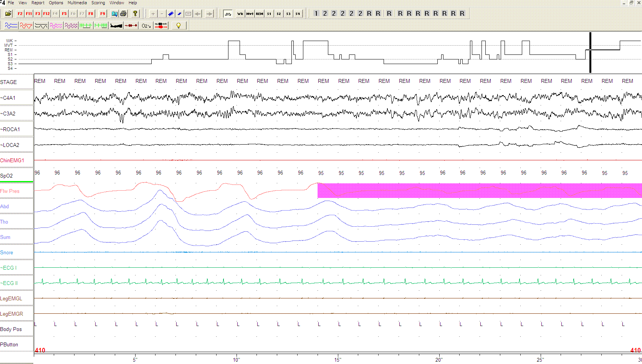Select the ~ROCA1 channel label
The width and height of the screenshot is (642, 364).
point(17,129)
